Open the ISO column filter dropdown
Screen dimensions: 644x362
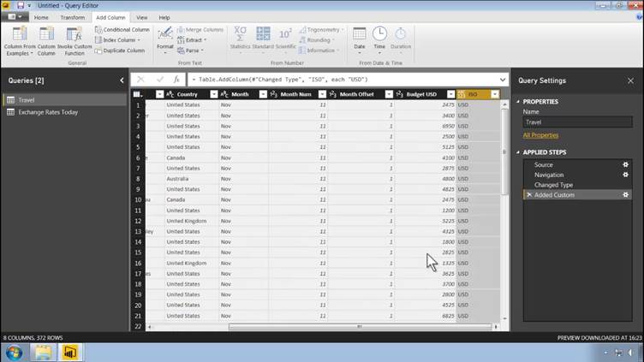click(494, 94)
